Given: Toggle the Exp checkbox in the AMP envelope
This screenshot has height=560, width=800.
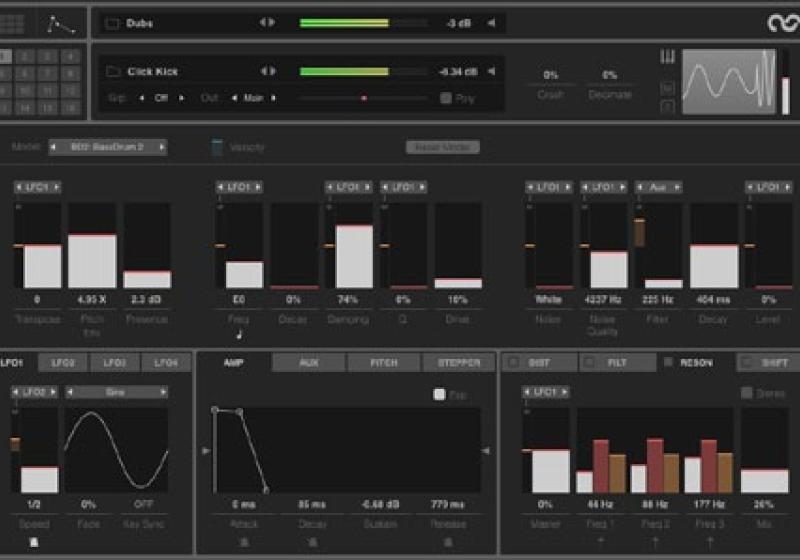Looking at the screenshot, I should pyautogui.click(x=439, y=394).
